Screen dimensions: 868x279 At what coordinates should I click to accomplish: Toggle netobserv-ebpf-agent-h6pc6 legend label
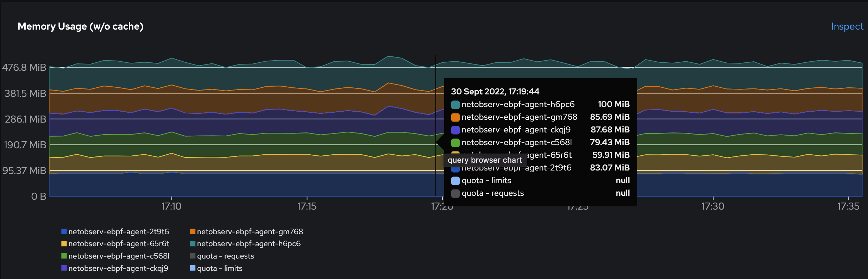[x=249, y=244]
